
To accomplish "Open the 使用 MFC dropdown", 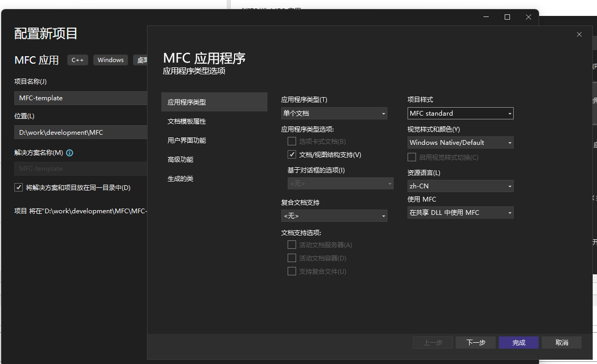I will [x=460, y=212].
